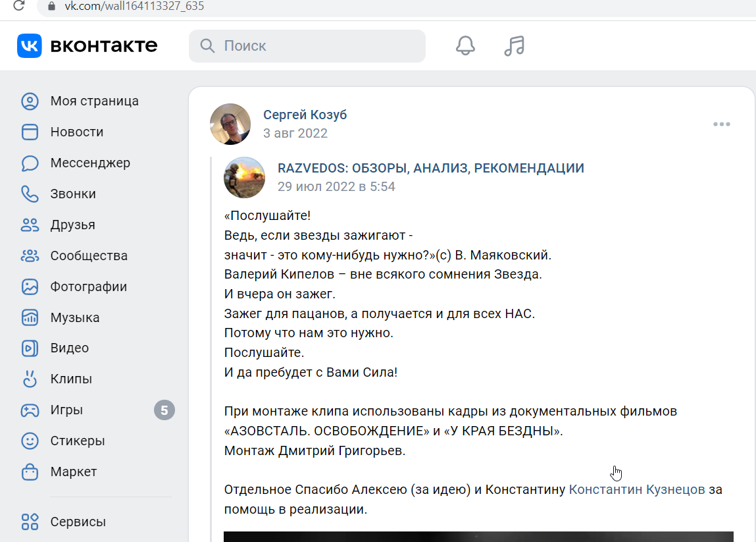
Task: Click the Services grid icon
Action: click(30, 522)
